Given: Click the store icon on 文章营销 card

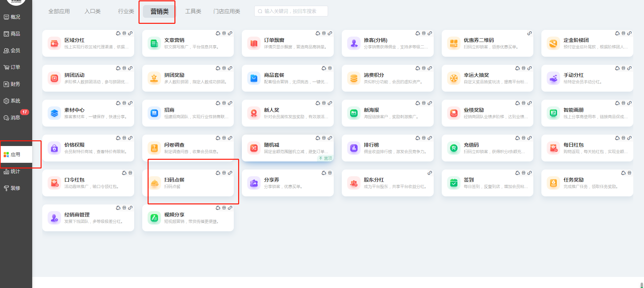Looking at the screenshot, I should point(224,33).
